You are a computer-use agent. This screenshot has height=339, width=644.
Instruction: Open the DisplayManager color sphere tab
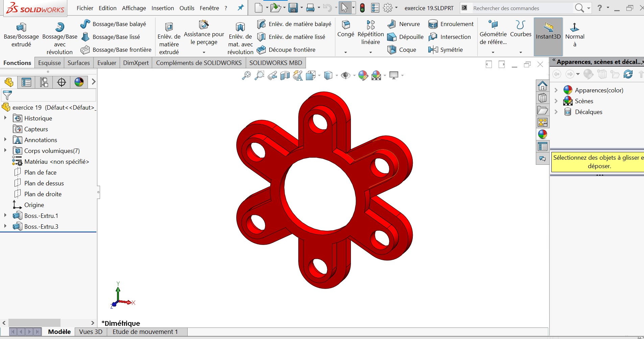coord(79,82)
